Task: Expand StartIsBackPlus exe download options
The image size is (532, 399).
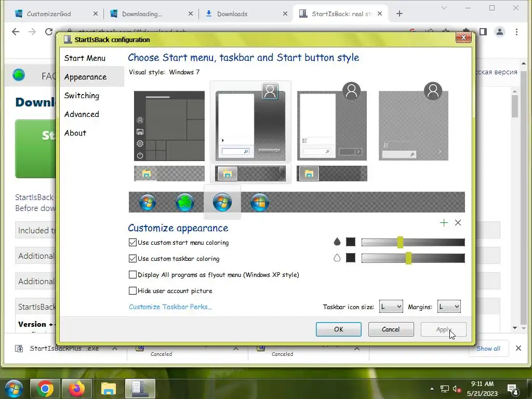Action: click(x=115, y=349)
